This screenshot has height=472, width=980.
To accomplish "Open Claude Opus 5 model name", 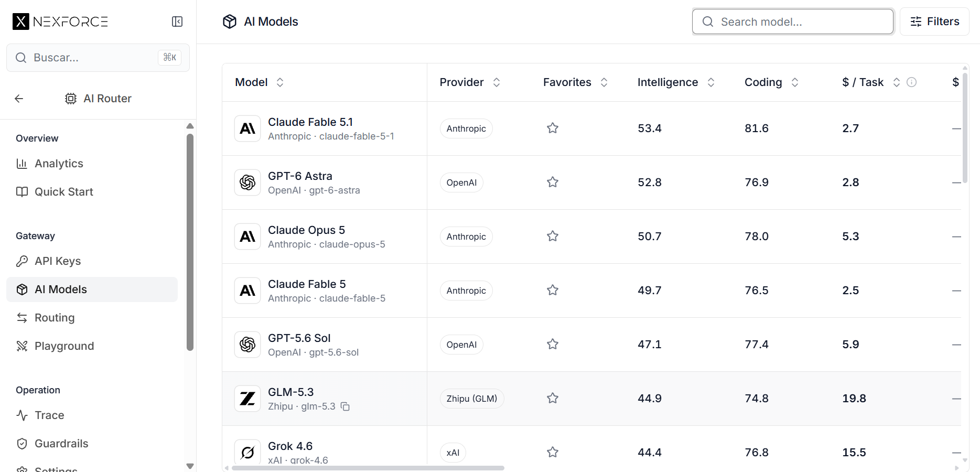I will pos(307,230).
